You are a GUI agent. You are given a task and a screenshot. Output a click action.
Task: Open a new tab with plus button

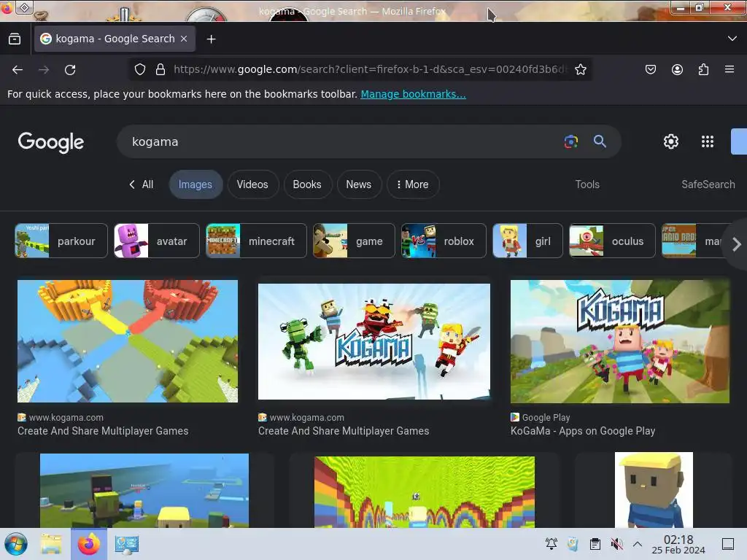[211, 39]
